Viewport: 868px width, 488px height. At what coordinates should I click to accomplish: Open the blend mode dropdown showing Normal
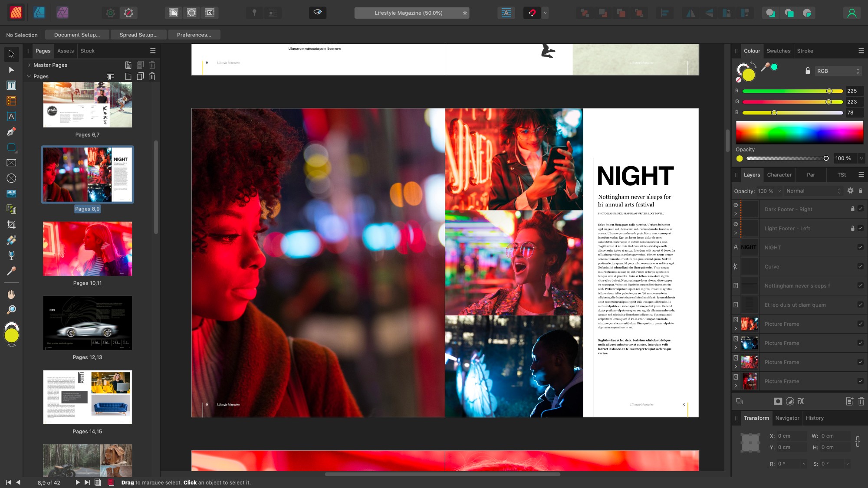(x=812, y=191)
